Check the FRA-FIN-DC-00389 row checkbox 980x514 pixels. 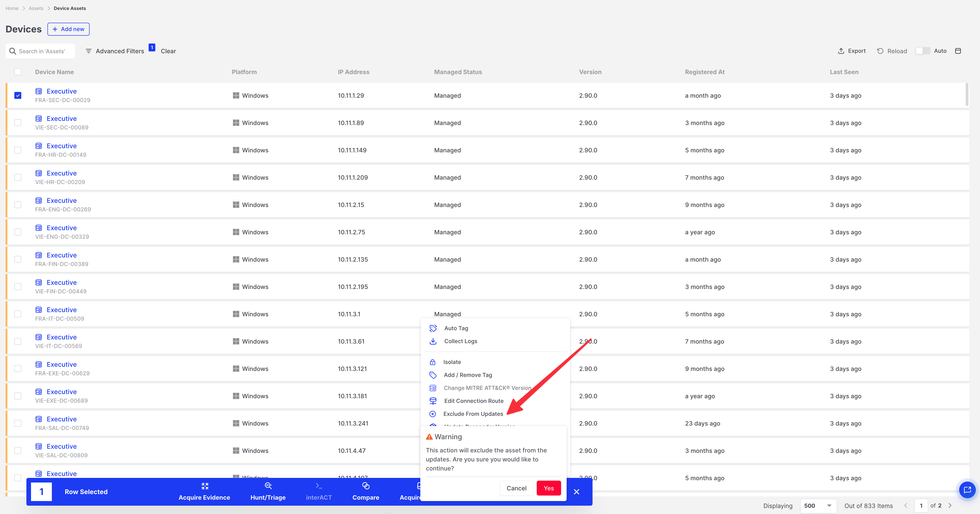click(18, 260)
